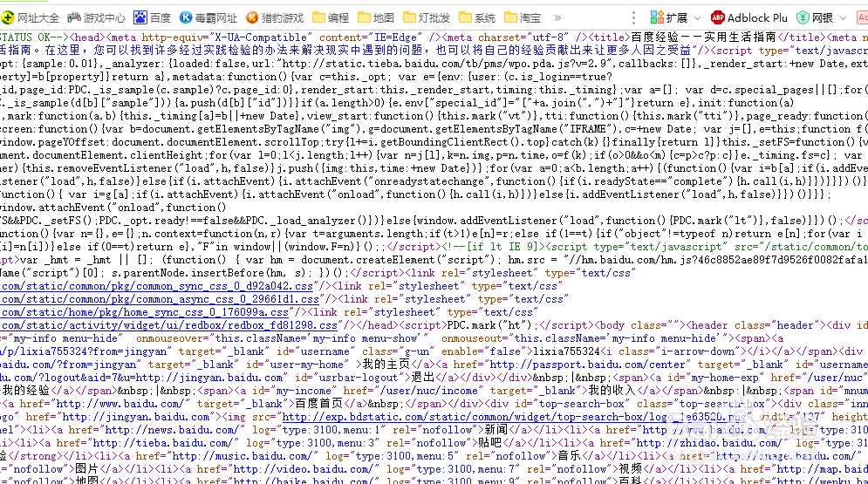Click the 我的主页 text in source
The height and width of the screenshot is (484, 868).
386,365
